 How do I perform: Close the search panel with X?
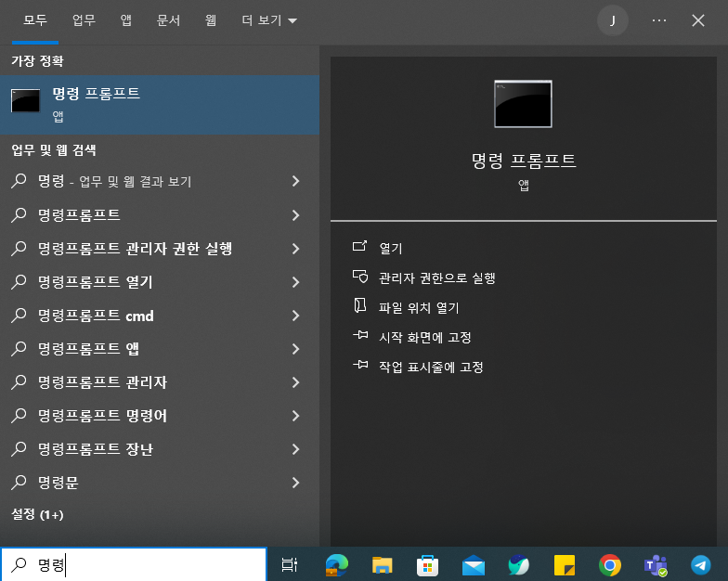pos(698,20)
